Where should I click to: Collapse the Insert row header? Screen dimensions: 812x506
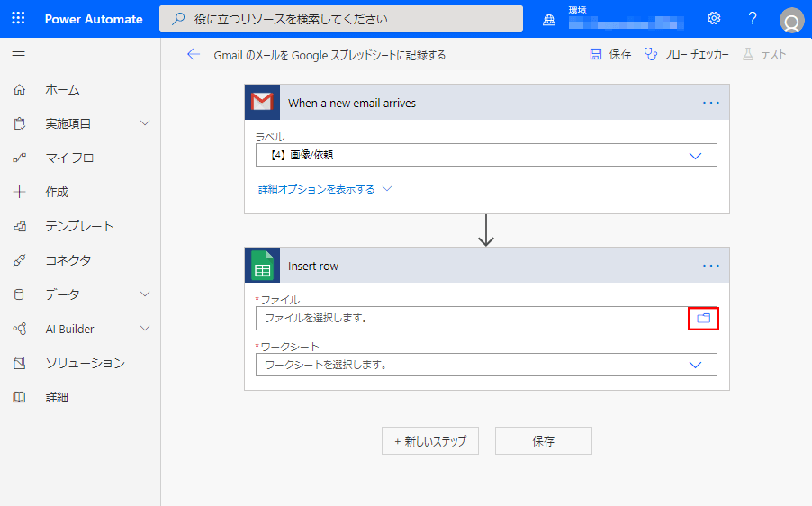point(487,266)
